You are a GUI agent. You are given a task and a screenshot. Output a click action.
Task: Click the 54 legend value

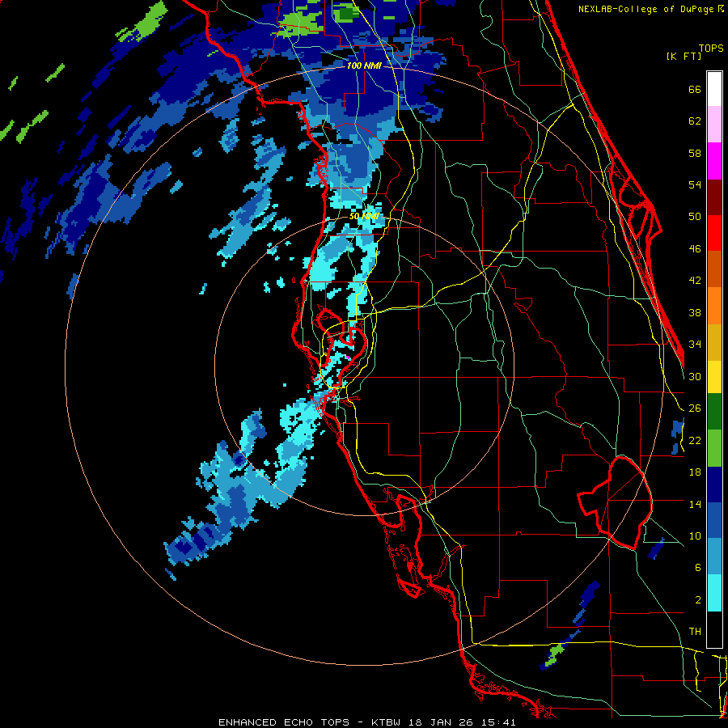tap(695, 184)
